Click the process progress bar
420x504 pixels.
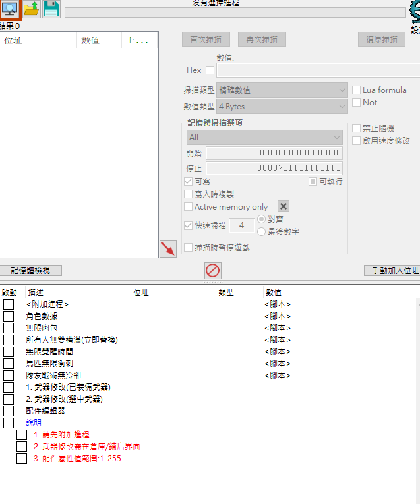[235, 13]
